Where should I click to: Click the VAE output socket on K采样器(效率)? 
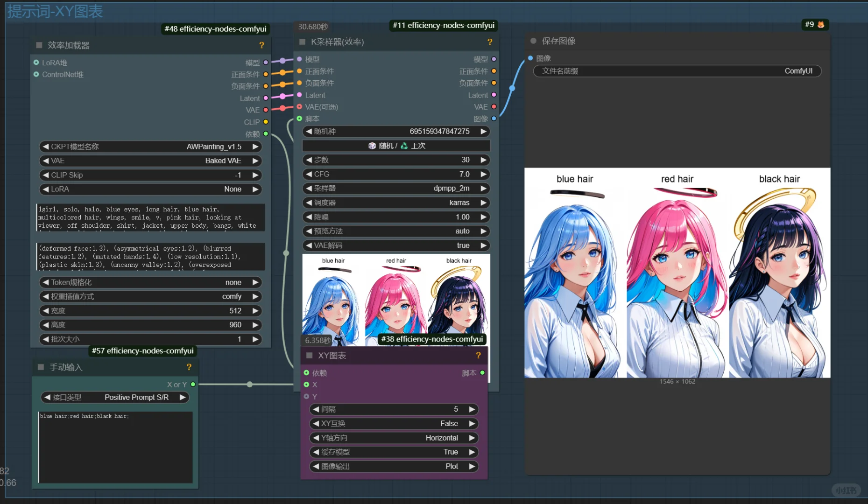(x=494, y=107)
